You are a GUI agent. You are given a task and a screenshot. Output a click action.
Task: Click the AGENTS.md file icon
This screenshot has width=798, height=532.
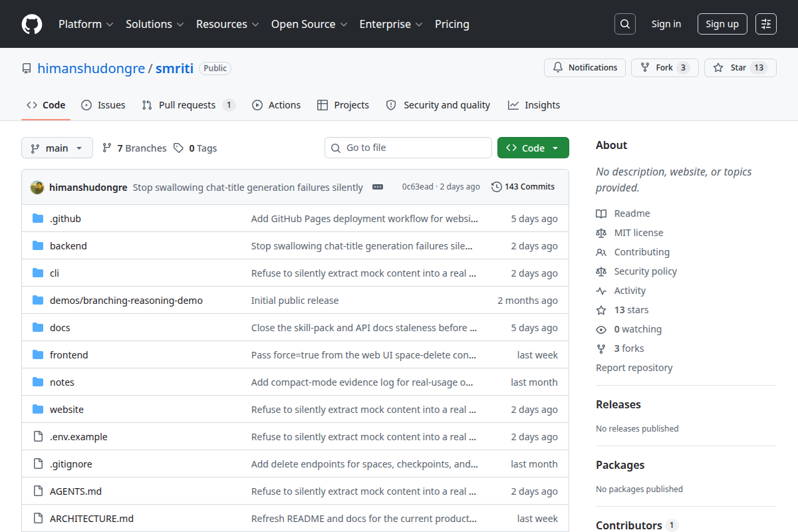click(38, 491)
